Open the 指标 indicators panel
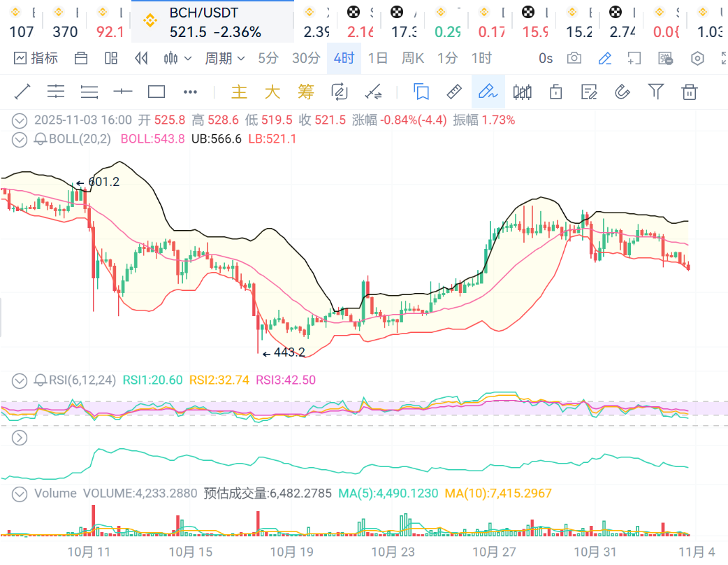Viewport: 728px width, 565px height. (36, 58)
